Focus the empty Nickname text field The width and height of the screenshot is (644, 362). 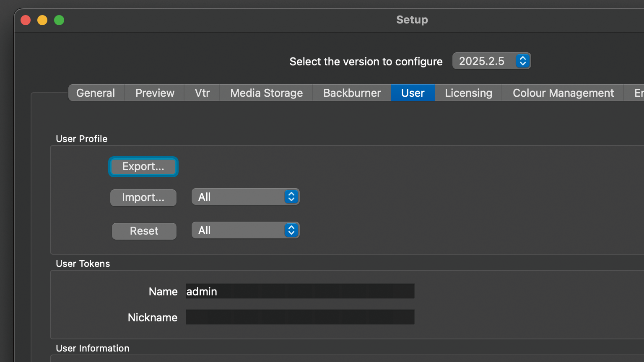tap(300, 317)
